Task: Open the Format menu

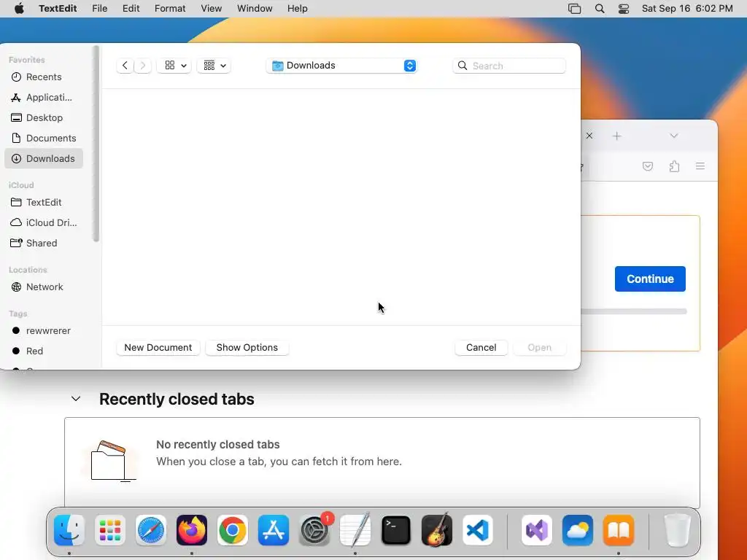Action: click(170, 9)
